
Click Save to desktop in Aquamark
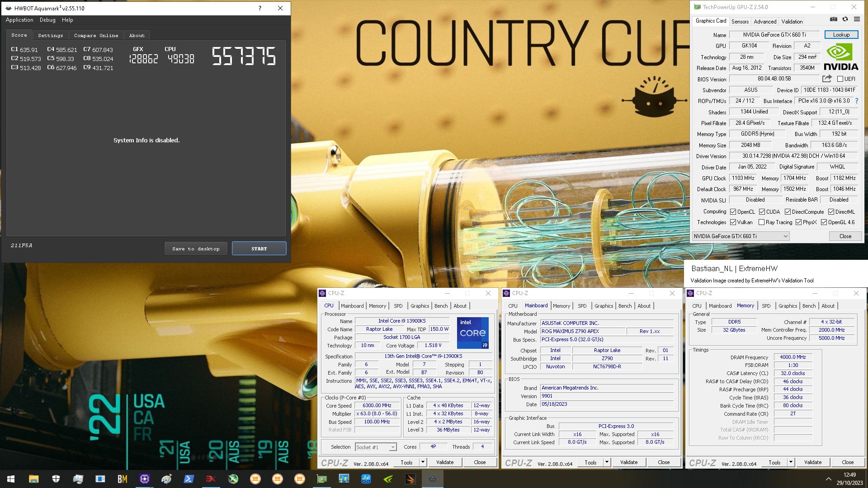196,249
